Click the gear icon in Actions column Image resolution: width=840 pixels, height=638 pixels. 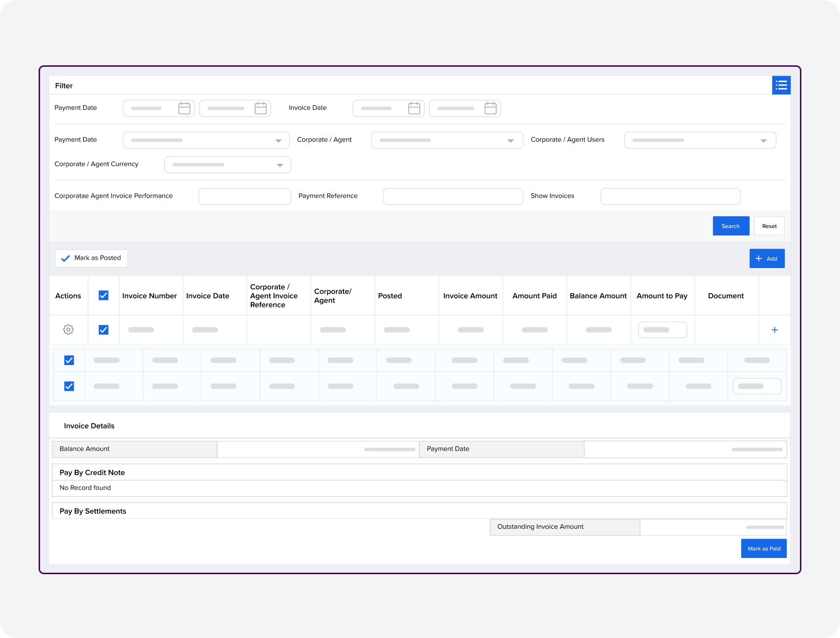point(68,329)
